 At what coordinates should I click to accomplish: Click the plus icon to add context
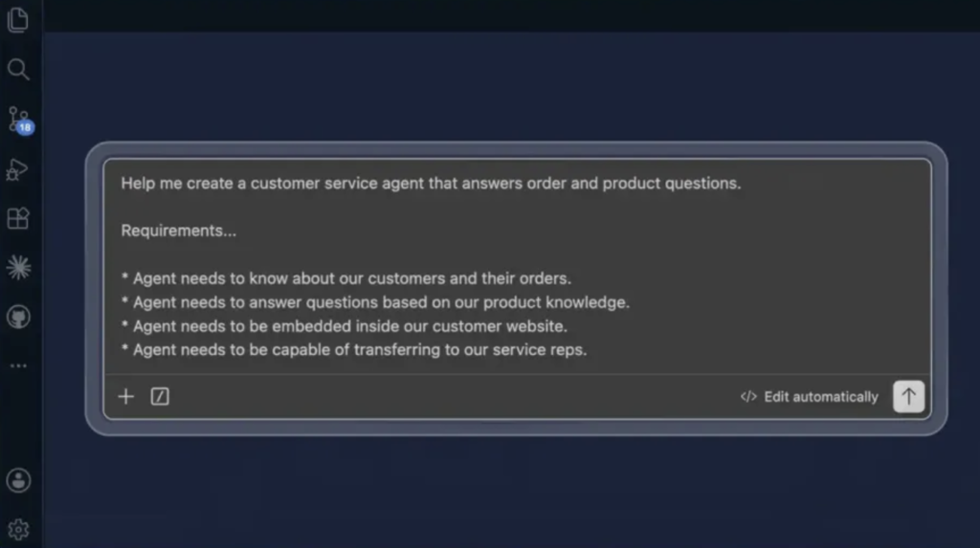coord(126,396)
